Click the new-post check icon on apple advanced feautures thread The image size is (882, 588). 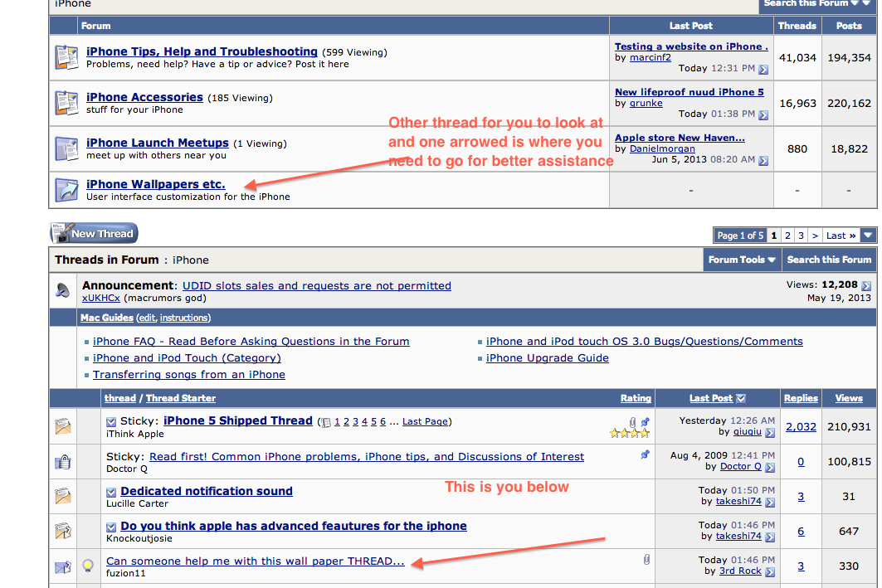[x=111, y=527]
